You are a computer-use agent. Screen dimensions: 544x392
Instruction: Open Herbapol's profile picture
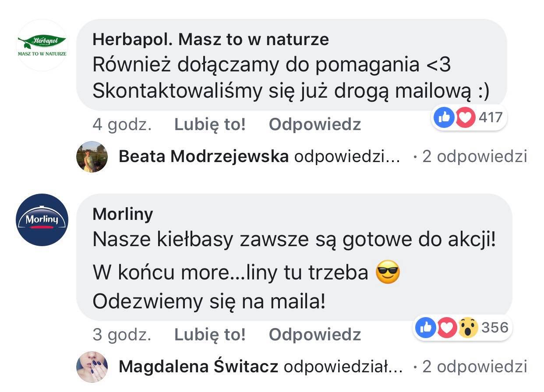tap(42, 45)
